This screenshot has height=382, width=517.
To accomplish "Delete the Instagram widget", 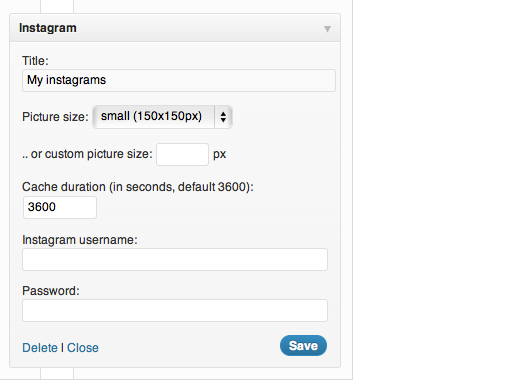I will [x=40, y=348].
